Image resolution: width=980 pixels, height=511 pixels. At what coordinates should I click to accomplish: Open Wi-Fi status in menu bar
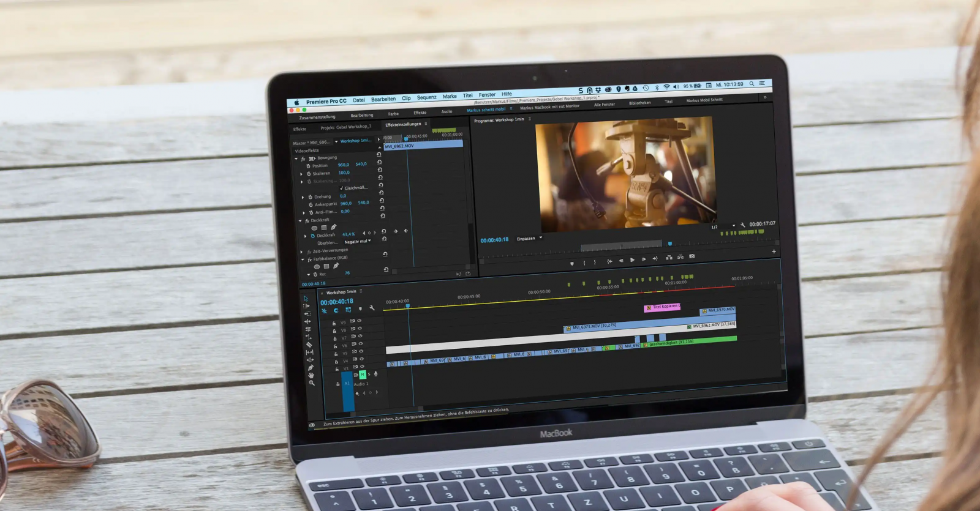(x=666, y=87)
